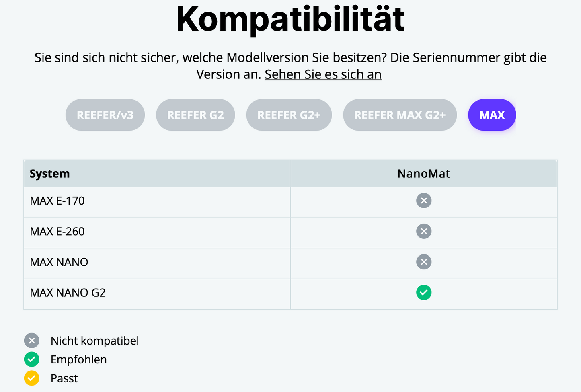This screenshot has height=392, width=581.
Task: Click the gray X icon for MAX NANO
Action: click(x=424, y=262)
